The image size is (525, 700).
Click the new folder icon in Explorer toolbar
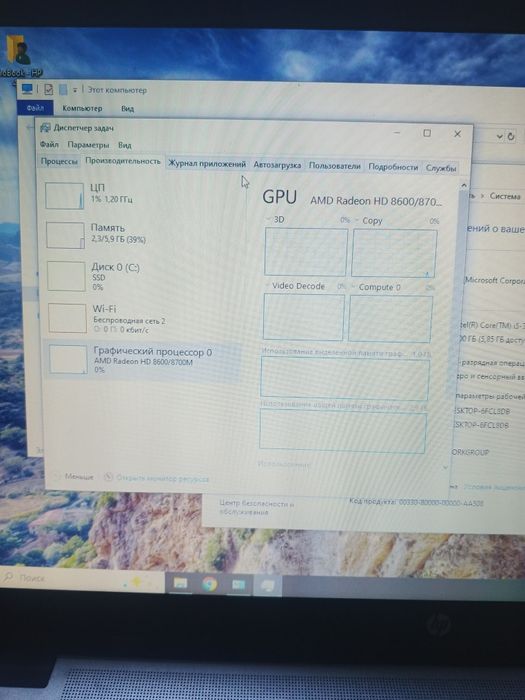[x=63, y=89]
